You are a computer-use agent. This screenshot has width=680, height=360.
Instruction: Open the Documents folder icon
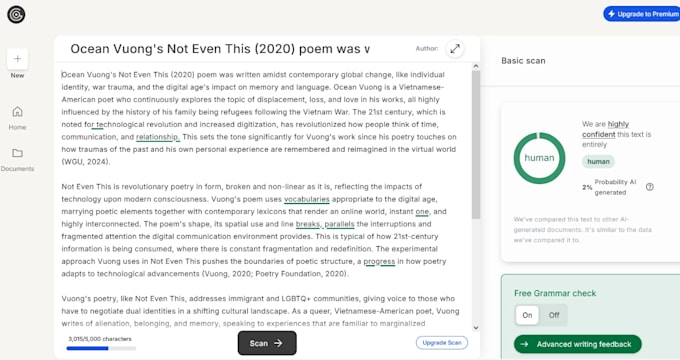17,153
